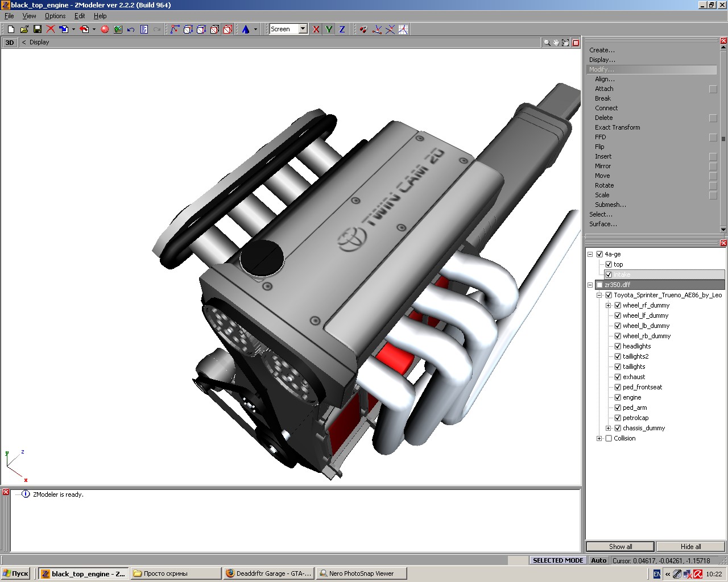
Task: Toggle the X axis constraint
Action: point(316,29)
